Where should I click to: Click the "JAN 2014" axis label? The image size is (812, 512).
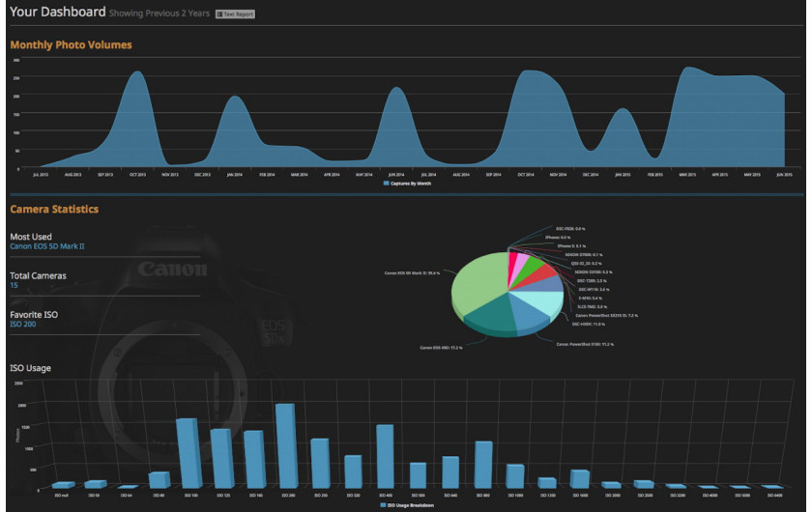pos(235,175)
